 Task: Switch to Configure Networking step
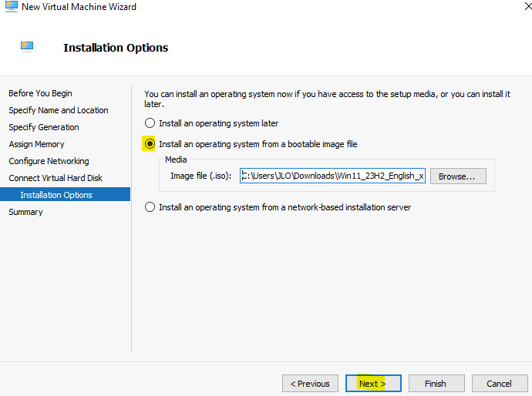[49, 161]
